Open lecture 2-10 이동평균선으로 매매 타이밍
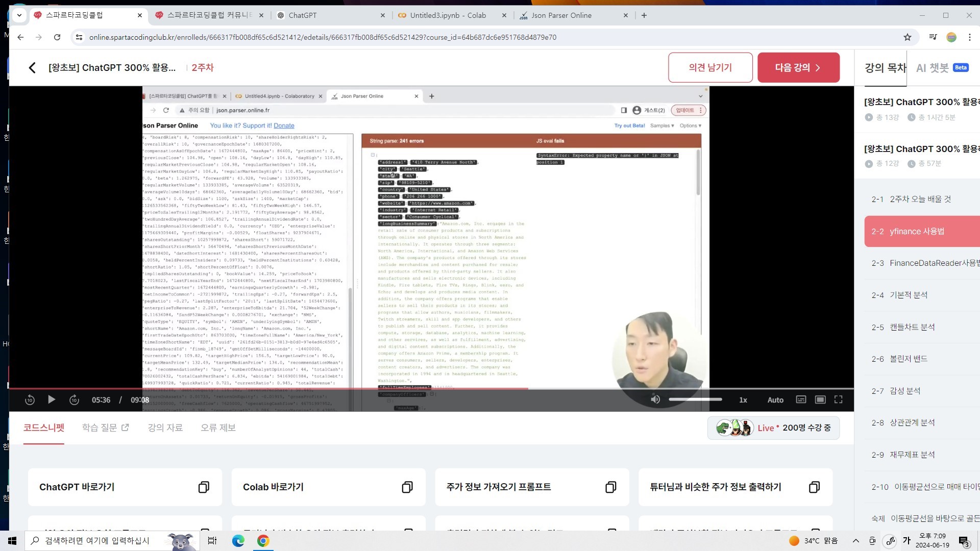 pyautogui.click(x=922, y=487)
